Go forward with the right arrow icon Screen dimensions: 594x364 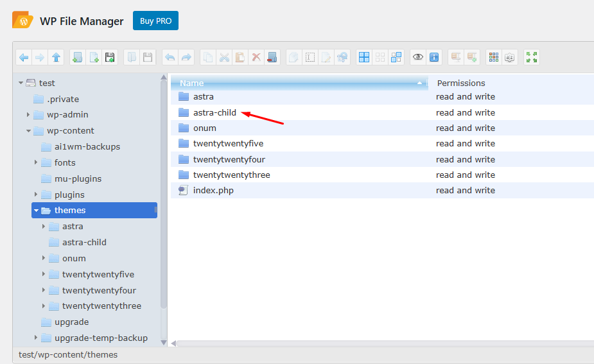click(40, 58)
